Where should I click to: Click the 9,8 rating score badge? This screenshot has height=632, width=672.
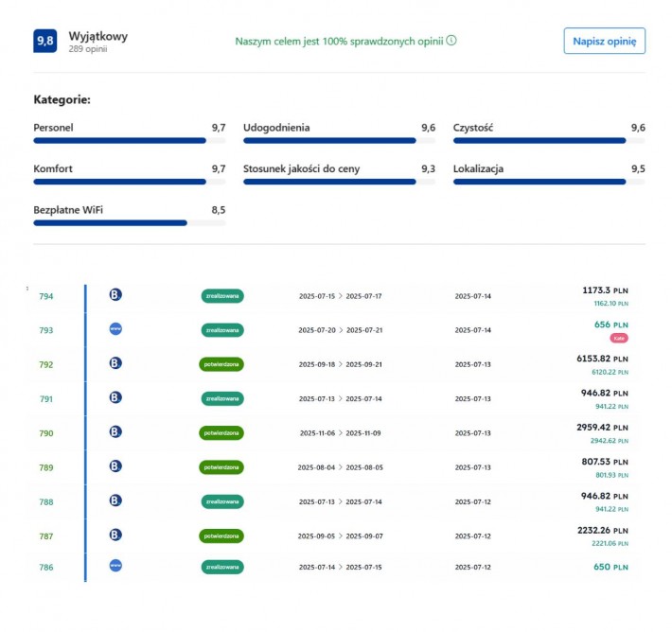[44, 41]
